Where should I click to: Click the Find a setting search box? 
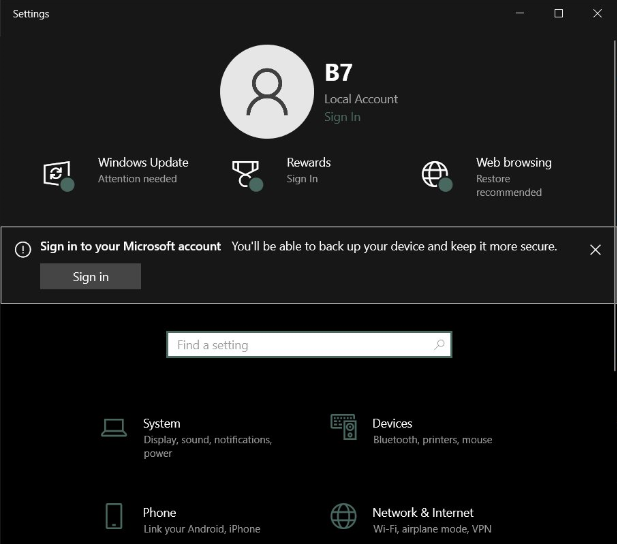(x=309, y=345)
